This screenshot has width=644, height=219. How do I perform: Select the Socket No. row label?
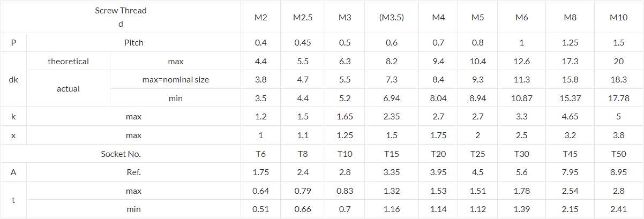point(121,154)
